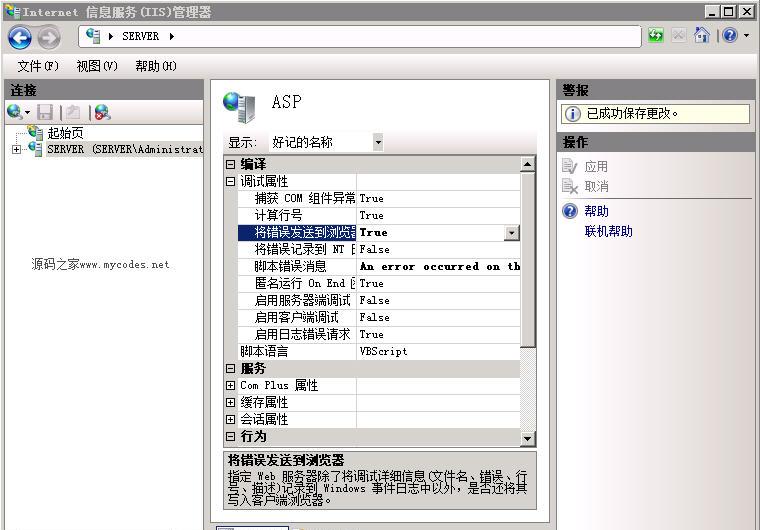Open the 文件(F) menu
The height and width of the screenshot is (530, 760).
pos(38,66)
